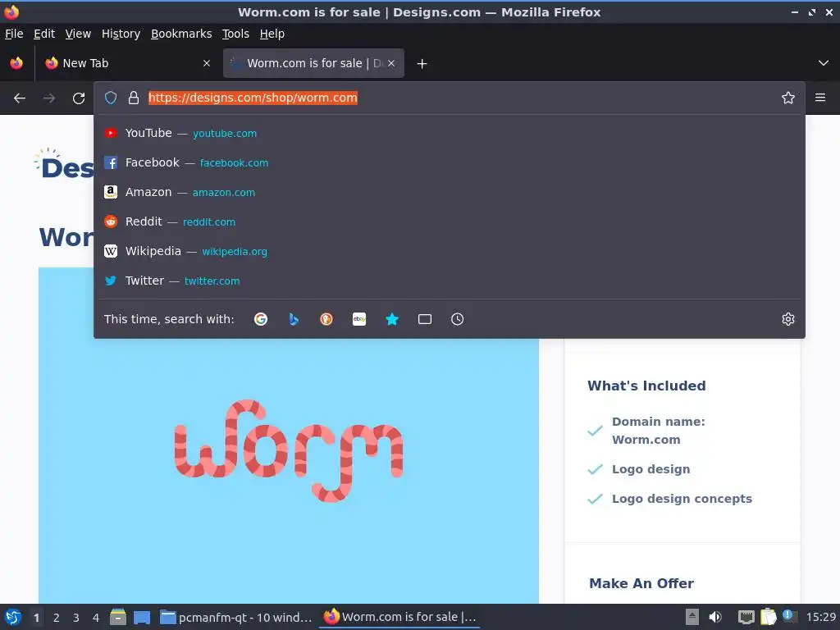The image size is (840, 630).
Task: Close the Worm.com is for sale tab
Action: tap(391, 63)
